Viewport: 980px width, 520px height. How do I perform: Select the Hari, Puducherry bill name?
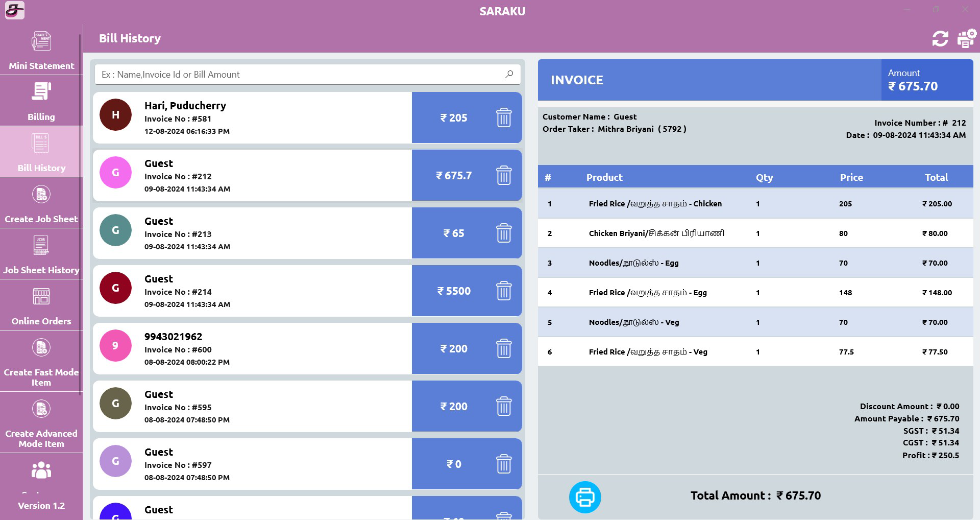185,106
